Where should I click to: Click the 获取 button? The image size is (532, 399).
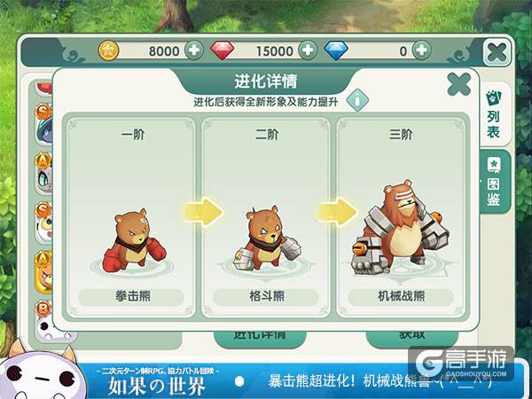point(412,337)
